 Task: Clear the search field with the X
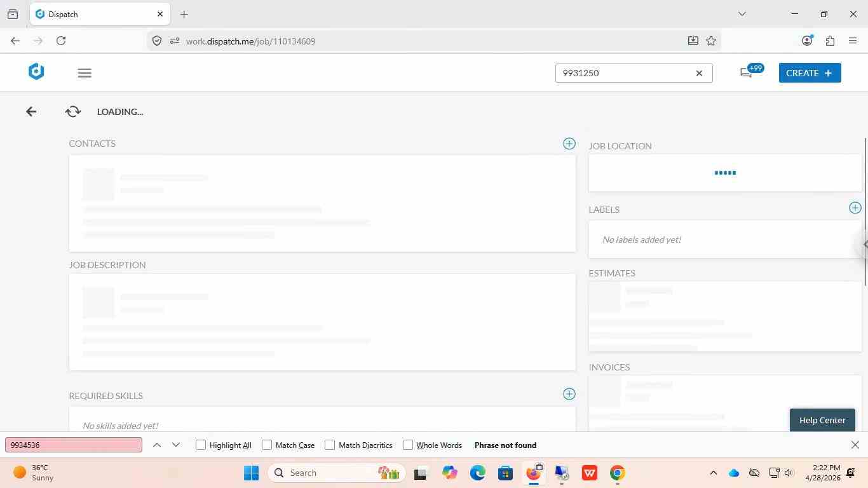tap(699, 73)
